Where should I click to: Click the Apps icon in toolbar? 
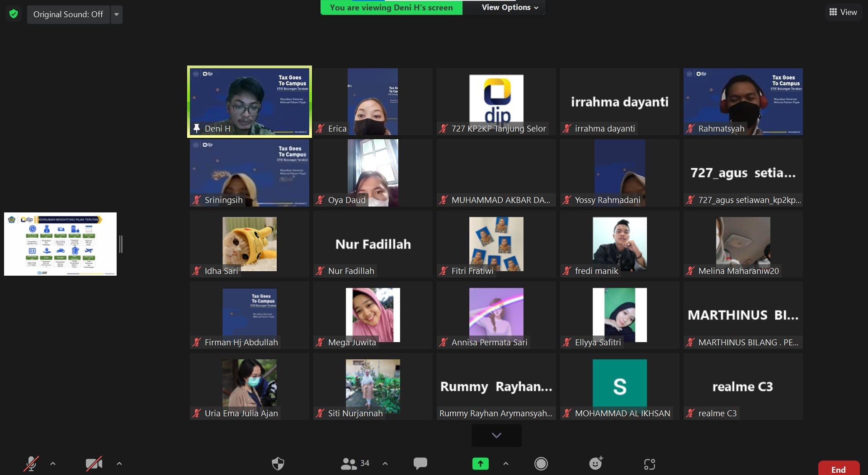(649, 464)
